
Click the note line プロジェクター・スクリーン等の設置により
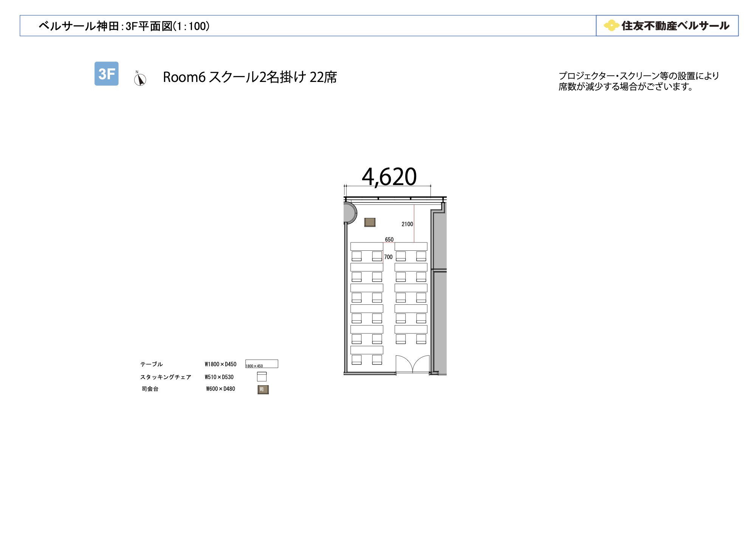click(639, 76)
